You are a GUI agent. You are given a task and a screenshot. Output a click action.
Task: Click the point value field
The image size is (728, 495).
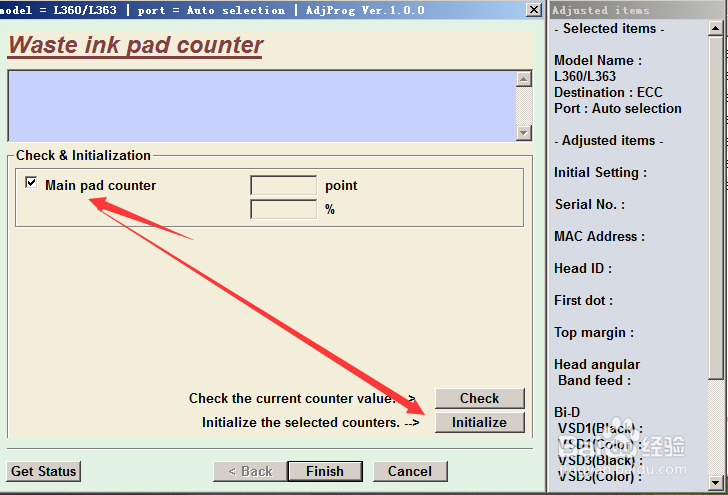click(283, 185)
